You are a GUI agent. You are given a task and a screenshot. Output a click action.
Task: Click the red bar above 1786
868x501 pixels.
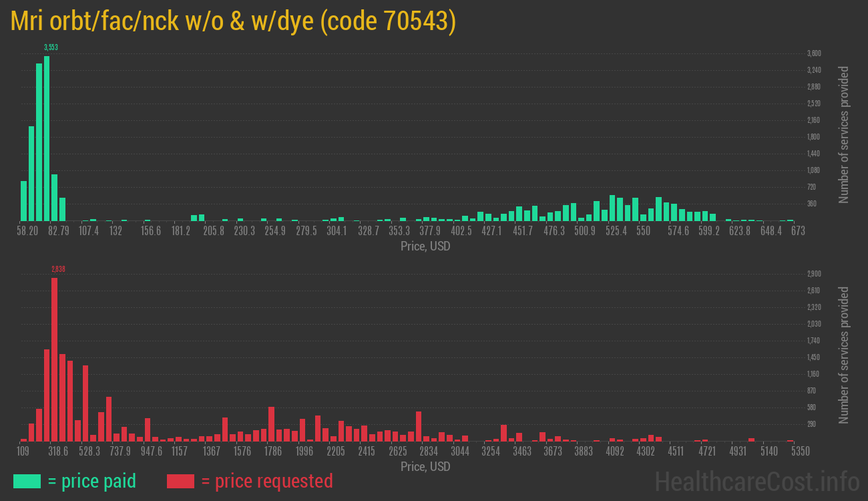(272, 424)
